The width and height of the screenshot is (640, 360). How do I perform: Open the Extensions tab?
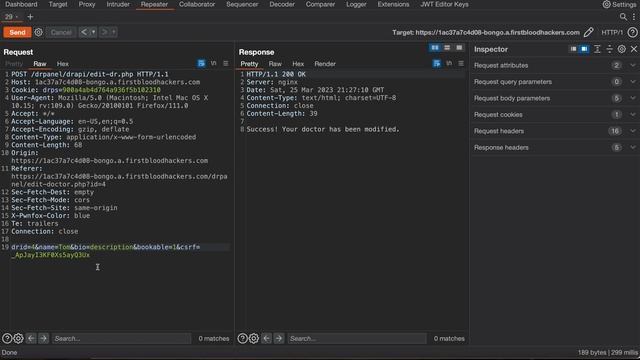(393, 4)
